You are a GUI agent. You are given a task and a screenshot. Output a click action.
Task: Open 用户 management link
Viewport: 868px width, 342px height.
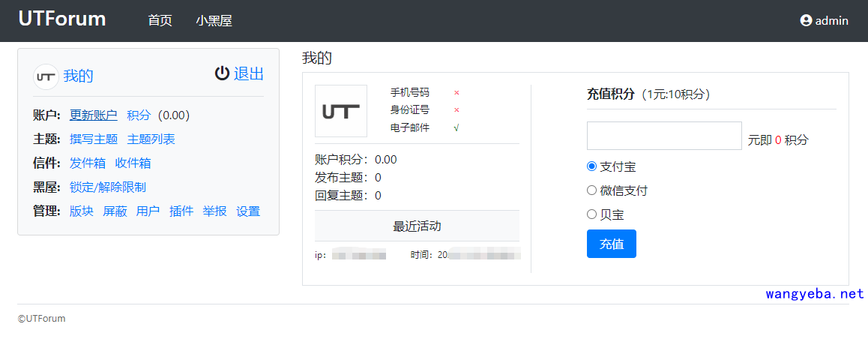coord(148,211)
